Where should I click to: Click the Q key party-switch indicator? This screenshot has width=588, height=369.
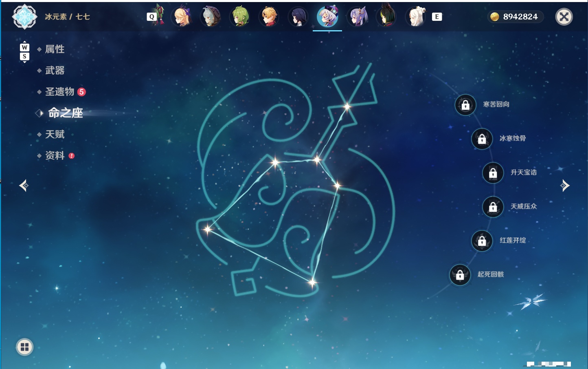[152, 17]
